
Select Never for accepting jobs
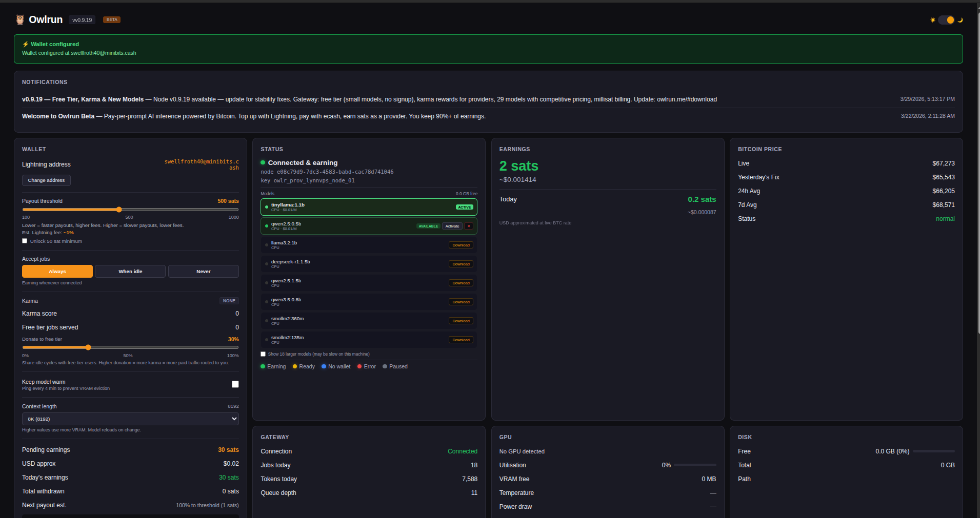(x=203, y=271)
